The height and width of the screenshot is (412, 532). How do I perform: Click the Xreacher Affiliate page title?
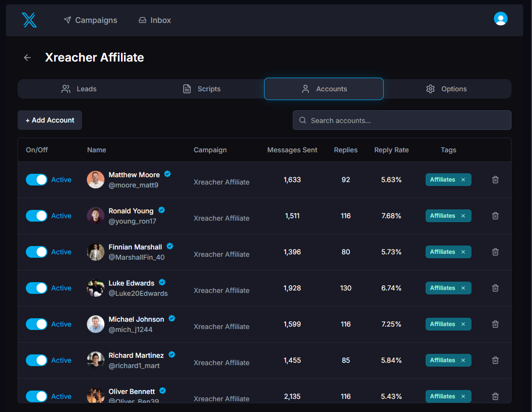pos(94,57)
